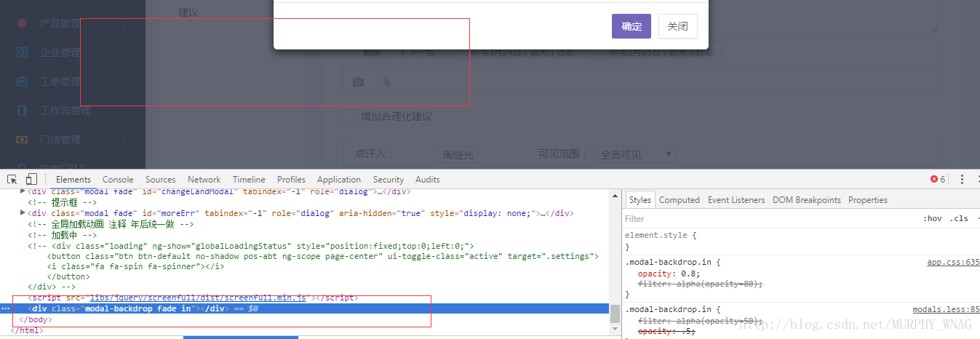
Task: Open the 可见范围 全员可见 dropdown
Action: [637, 155]
